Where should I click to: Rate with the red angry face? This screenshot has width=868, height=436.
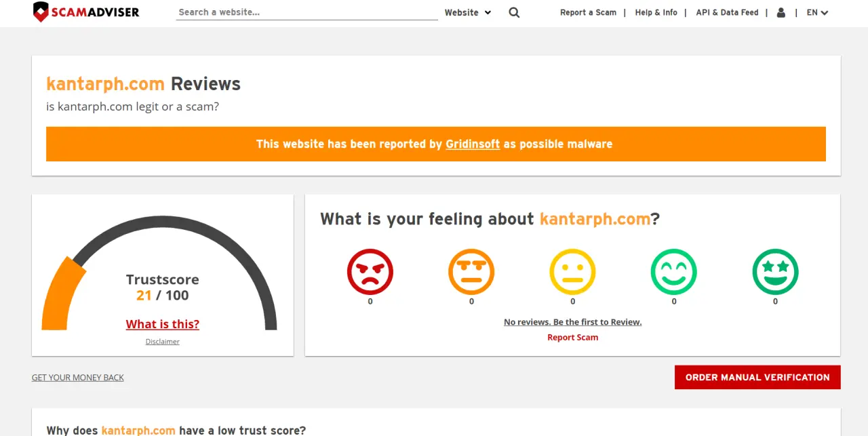click(370, 271)
